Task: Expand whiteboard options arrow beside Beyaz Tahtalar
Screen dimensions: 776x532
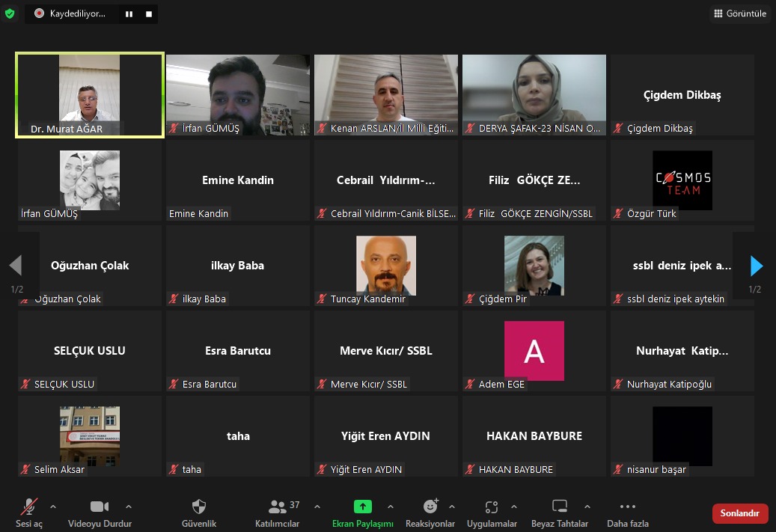Action: (x=587, y=507)
